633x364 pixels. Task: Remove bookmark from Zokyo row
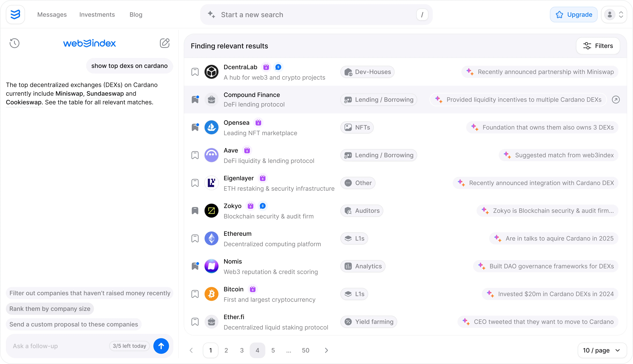[x=195, y=211]
